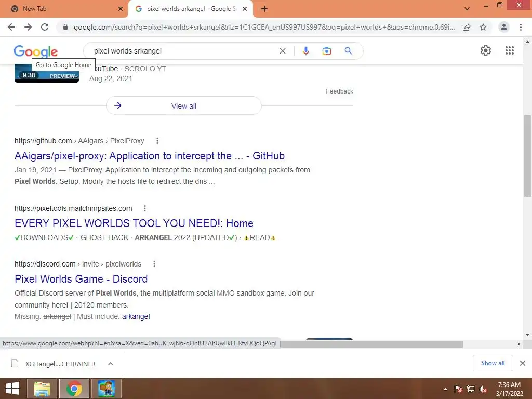Screen dimensions: 532x399
Task: Open Windows Start menu
Action: pos(12,389)
